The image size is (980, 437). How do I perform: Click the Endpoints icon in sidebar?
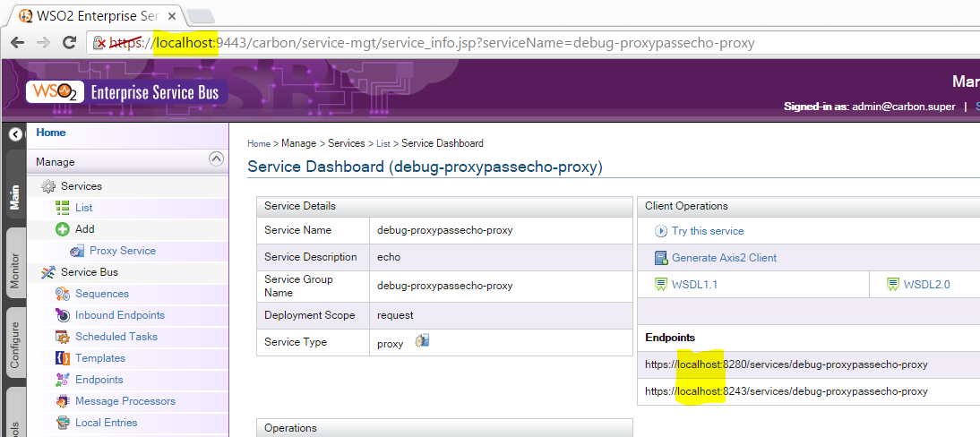pyautogui.click(x=62, y=380)
